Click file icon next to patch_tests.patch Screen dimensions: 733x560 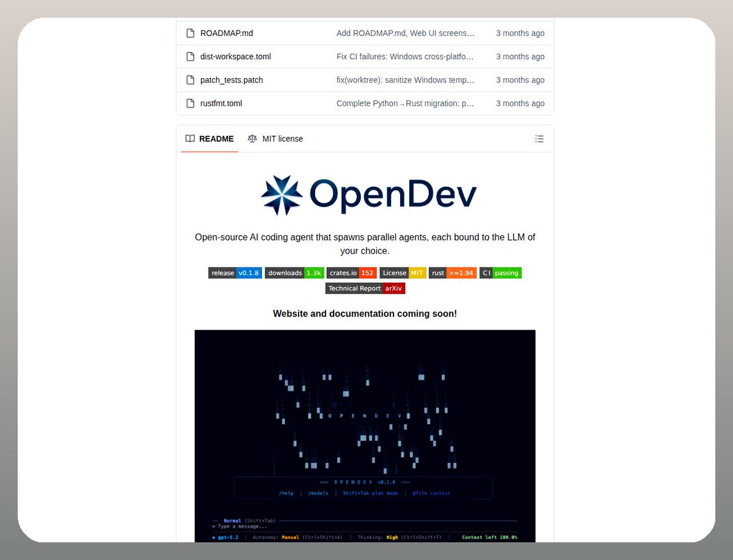click(190, 80)
